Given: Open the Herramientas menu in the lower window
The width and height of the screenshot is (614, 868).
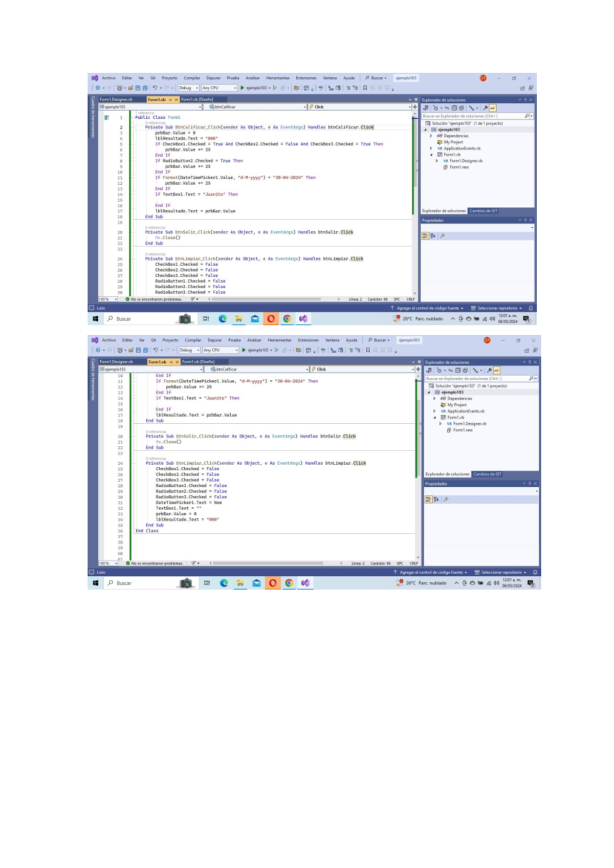Looking at the screenshot, I should [x=279, y=340].
